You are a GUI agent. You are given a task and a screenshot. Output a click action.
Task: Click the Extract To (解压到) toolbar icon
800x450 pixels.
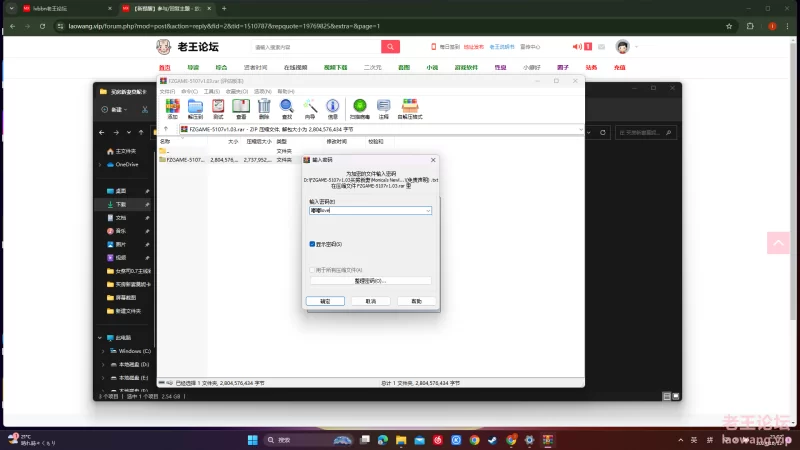[195, 109]
